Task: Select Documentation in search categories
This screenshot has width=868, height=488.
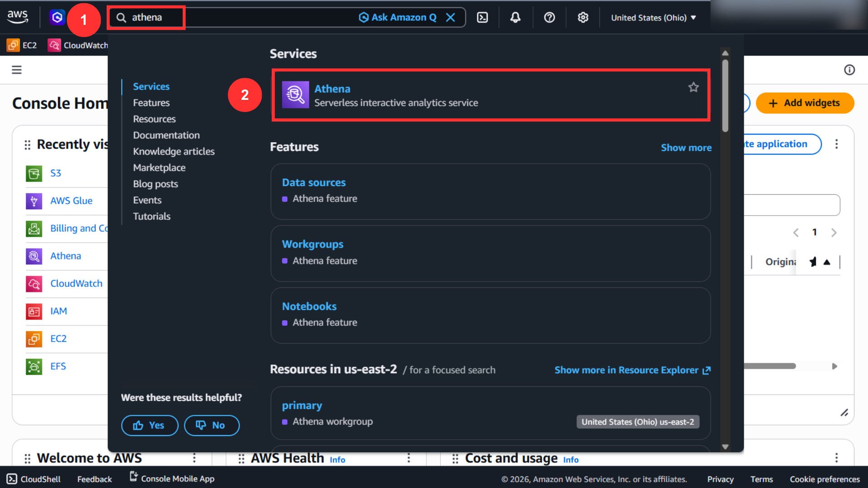Action: coord(166,135)
